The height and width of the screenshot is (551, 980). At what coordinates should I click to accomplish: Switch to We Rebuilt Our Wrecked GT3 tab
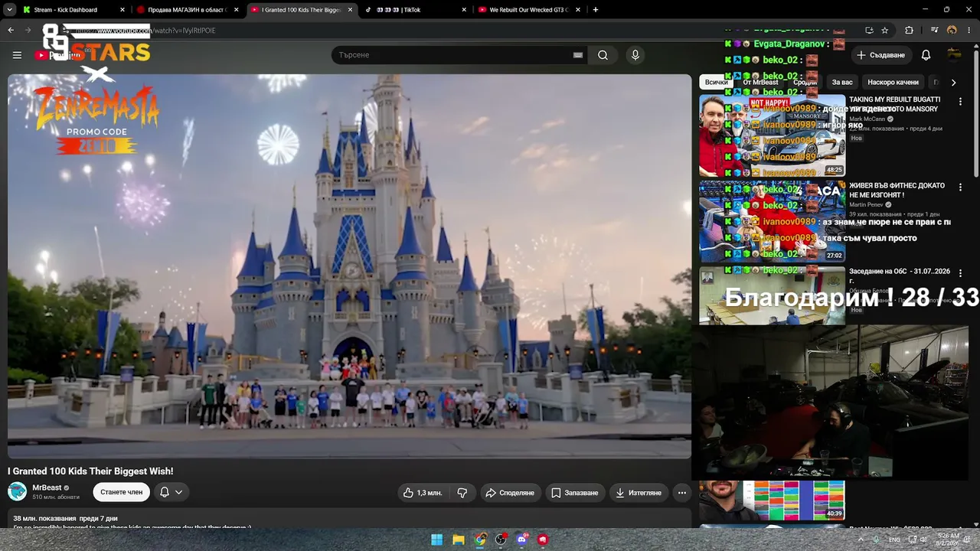(x=530, y=10)
